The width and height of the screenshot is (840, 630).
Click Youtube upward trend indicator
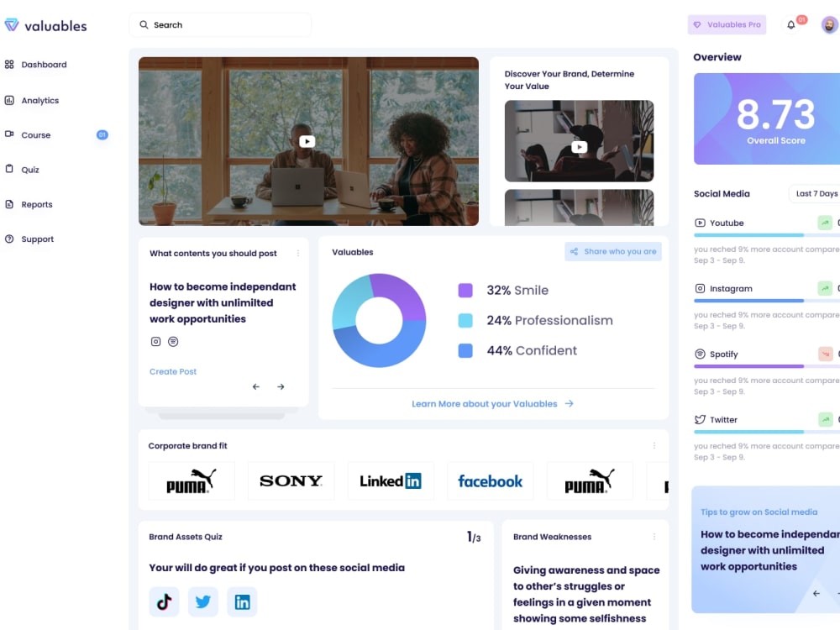click(825, 223)
